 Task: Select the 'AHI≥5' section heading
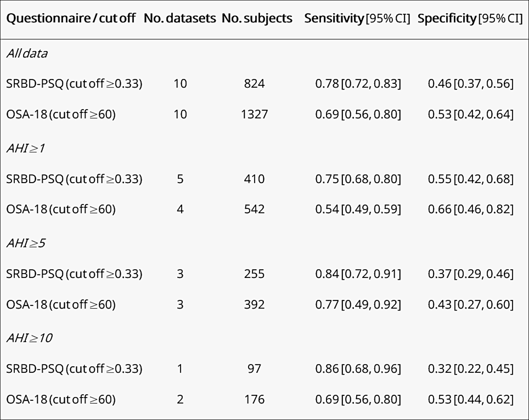pos(26,243)
